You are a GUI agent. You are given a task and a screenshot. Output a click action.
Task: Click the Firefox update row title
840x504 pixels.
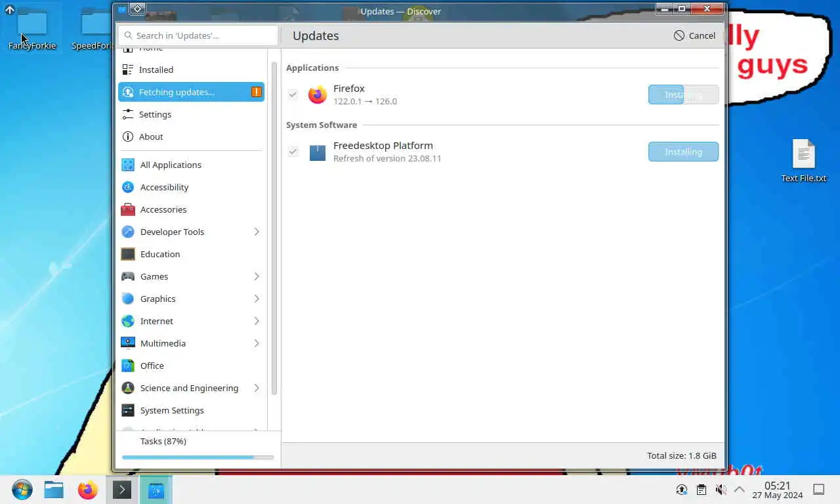(348, 89)
